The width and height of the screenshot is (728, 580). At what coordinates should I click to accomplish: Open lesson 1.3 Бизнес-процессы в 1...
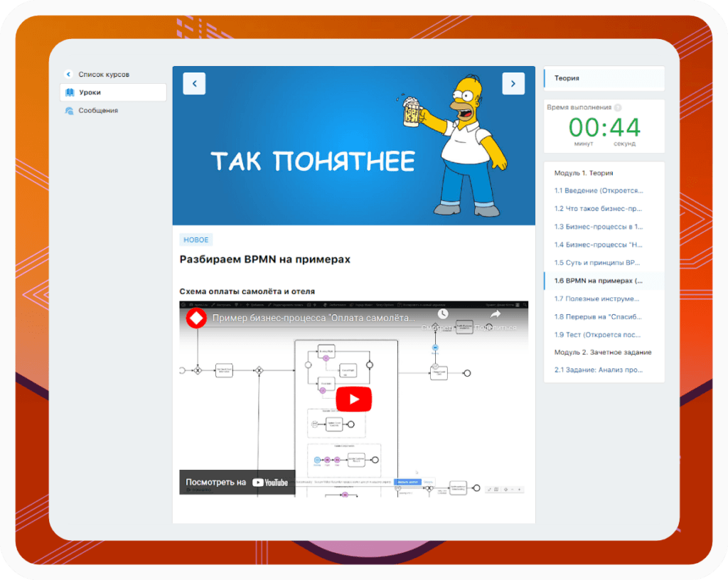pyautogui.click(x=599, y=227)
